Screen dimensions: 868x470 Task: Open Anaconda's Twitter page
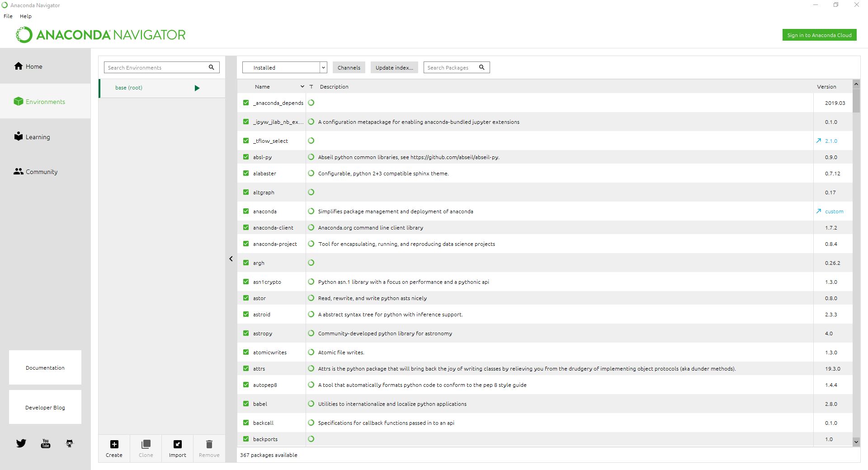(x=21, y=443)
